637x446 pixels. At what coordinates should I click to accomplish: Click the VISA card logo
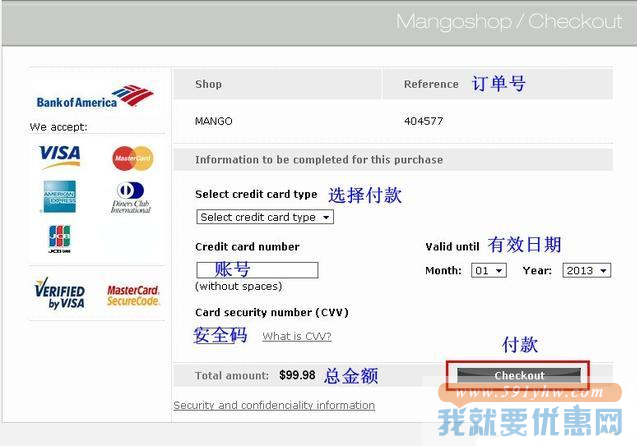pyautogui.click(x=60, y=157)
